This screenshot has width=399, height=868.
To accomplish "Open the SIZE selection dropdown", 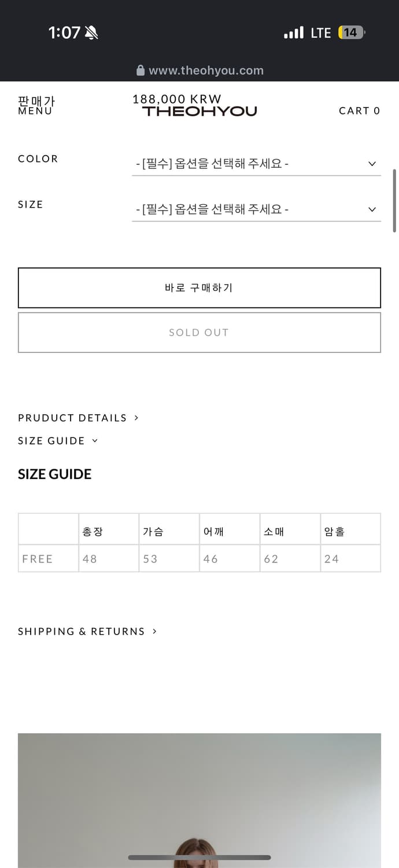I will pyautogui.click(x=256, y=209).
